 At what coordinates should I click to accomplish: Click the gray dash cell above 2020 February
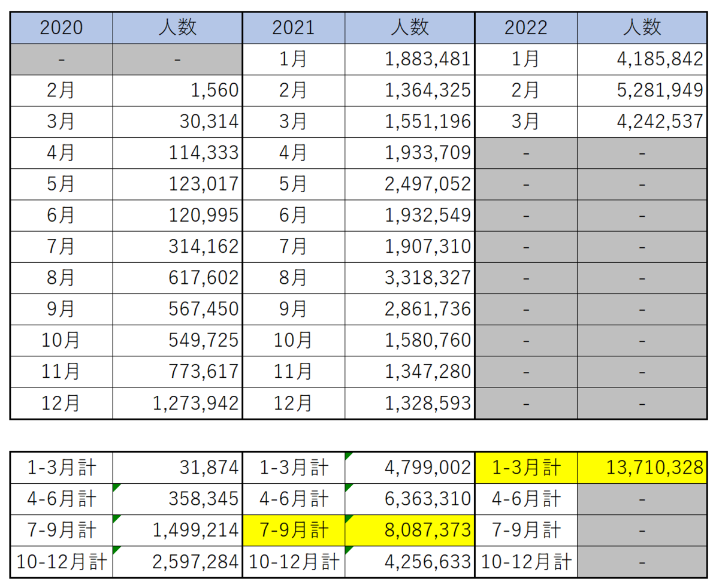coord(60,59)
